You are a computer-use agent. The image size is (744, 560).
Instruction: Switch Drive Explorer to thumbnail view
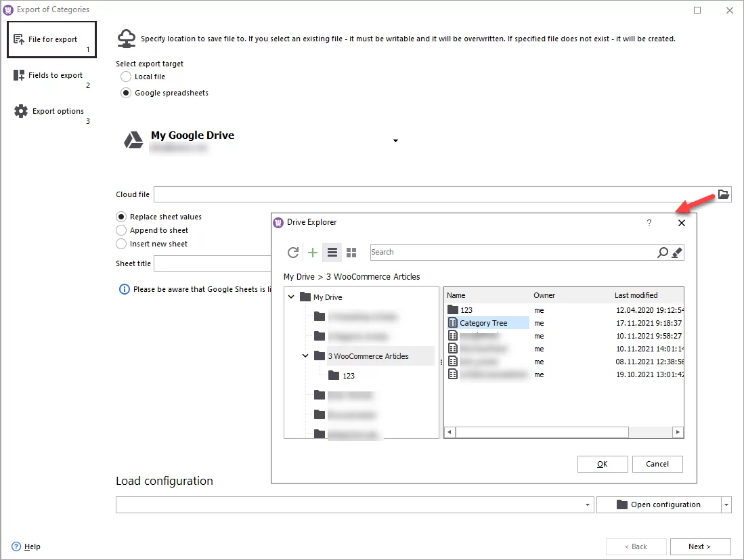click(351, 252)
